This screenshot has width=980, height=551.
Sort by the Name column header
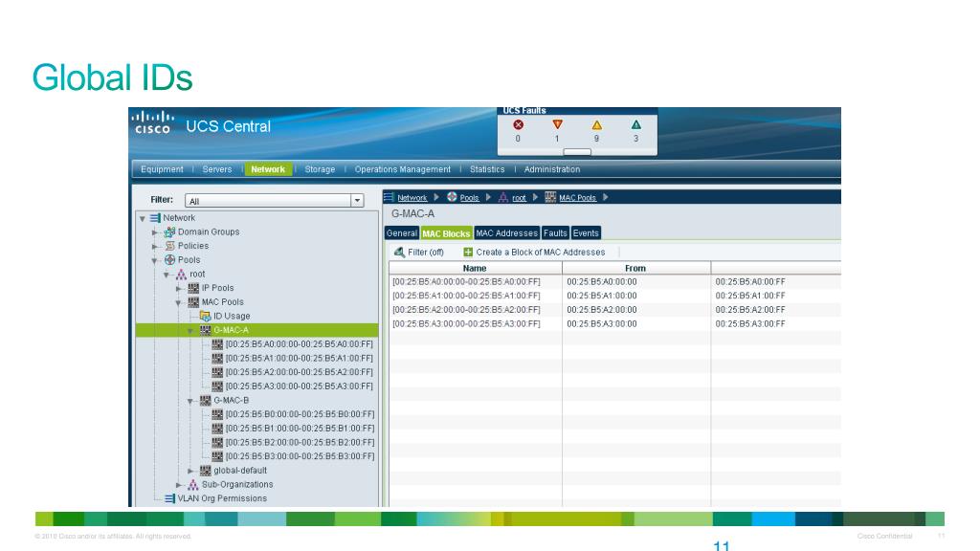tap(475, 268)
